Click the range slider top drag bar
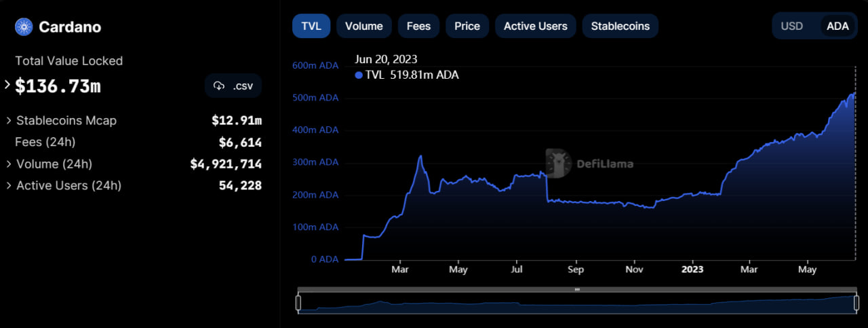This screenshot has width=868, height=328. coord(577,289)
